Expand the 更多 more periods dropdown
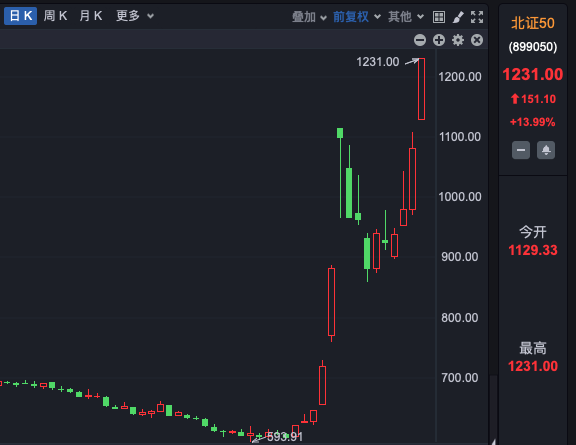The height and width of the screenshot is (445, 576). (135, 16)
